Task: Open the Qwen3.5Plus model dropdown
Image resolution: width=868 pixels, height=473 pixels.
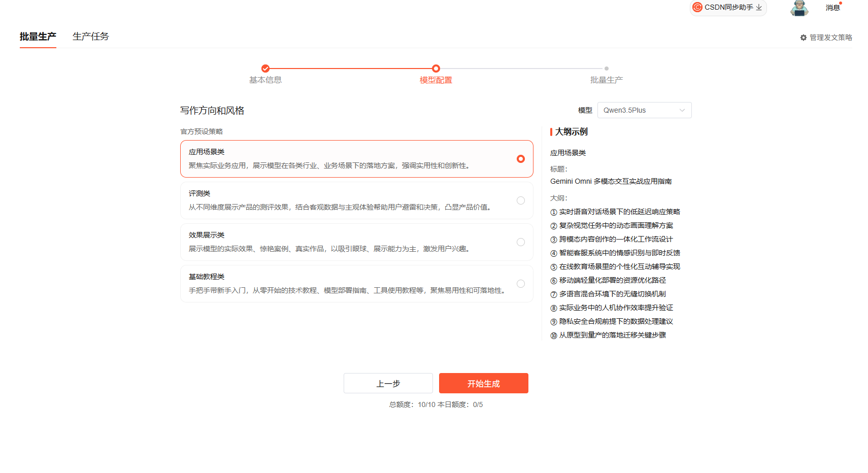Action: 645,110
